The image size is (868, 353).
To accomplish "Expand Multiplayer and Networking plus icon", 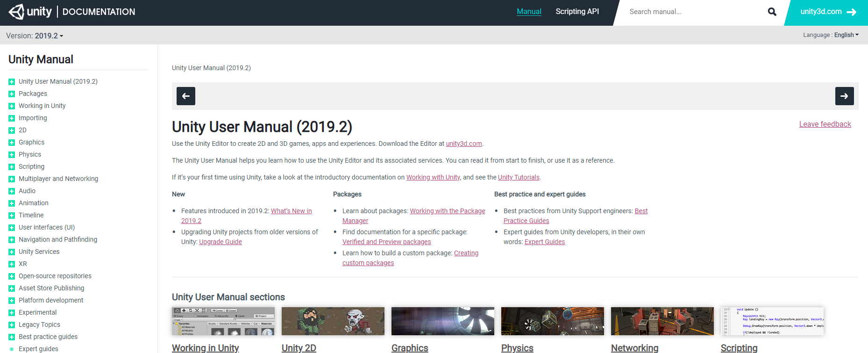I will coord(12,179).
